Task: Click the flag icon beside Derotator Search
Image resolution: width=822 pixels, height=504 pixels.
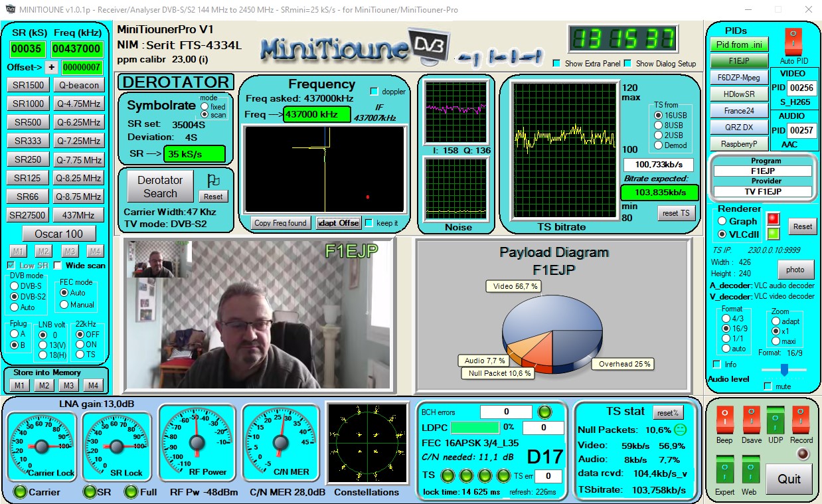Action: coord(214,181)
